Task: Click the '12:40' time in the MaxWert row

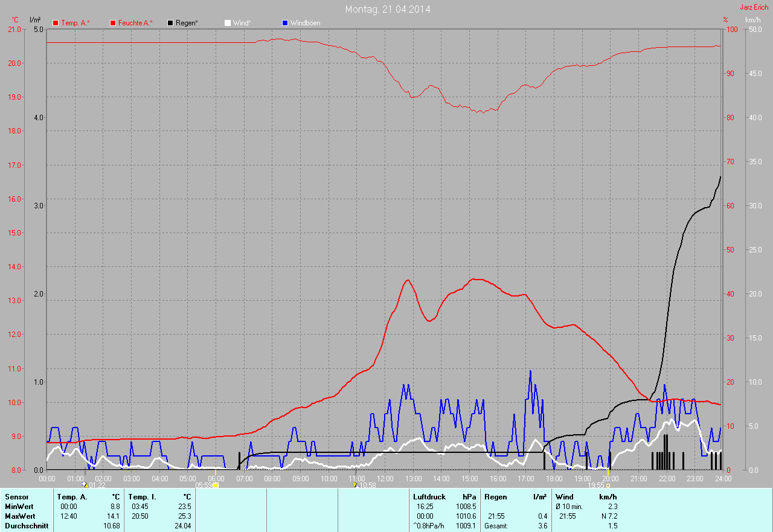Action: click(x=69, y=516)
